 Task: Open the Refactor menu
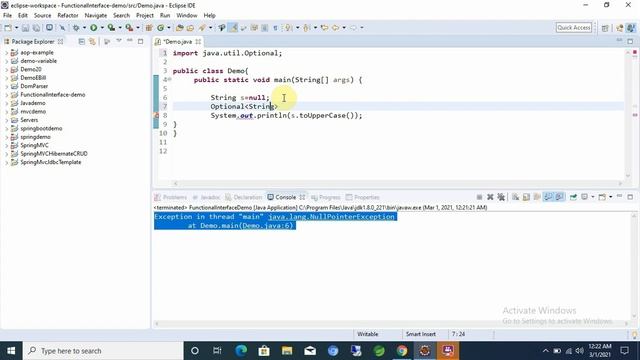tap(67, 16)
